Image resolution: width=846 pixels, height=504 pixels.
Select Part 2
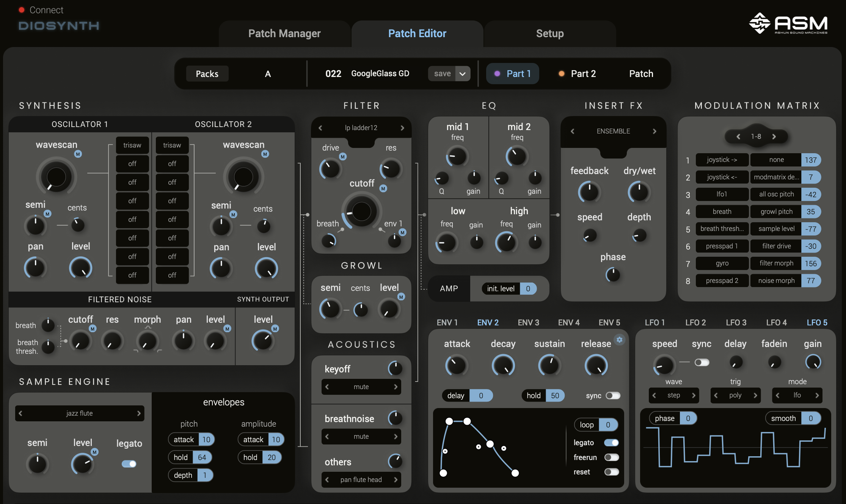pyautogui.click(x=583, y=74)
